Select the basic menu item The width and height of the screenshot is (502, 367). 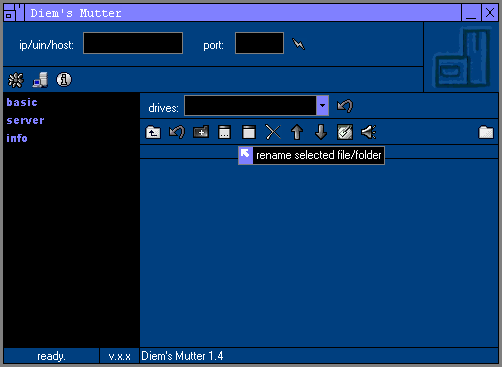point(22,102)
